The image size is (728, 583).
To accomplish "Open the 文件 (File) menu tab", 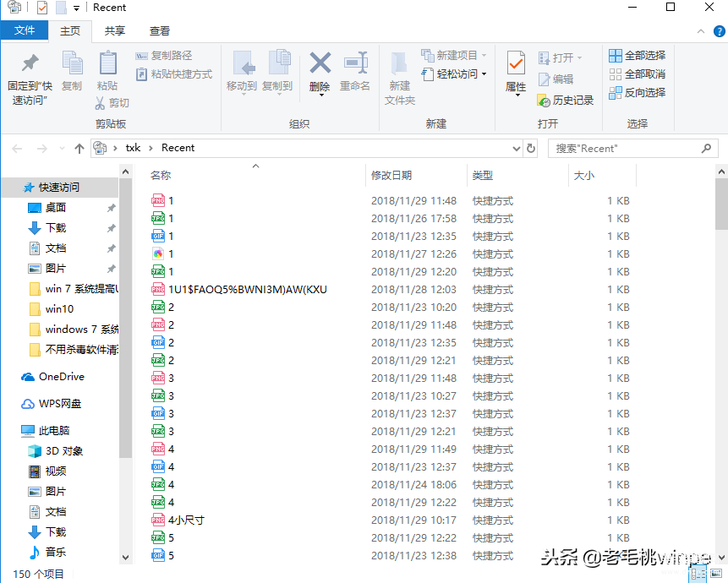I will (25, 30).
